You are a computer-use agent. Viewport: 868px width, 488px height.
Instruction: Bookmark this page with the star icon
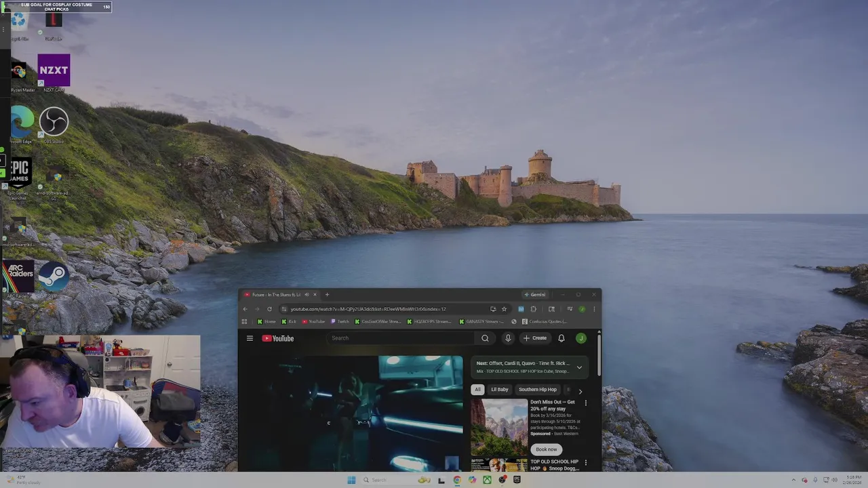coord(504,309)
